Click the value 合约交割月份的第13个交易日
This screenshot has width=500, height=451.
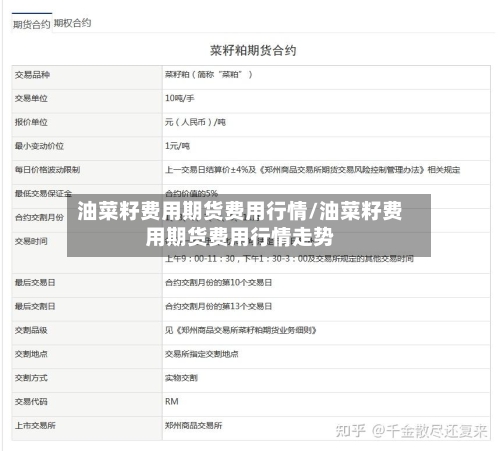tap(219, 306)
